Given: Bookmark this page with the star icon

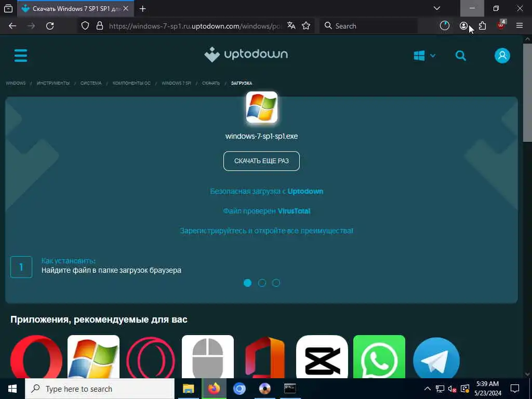Looking at the screenshot, I should 306,26.
